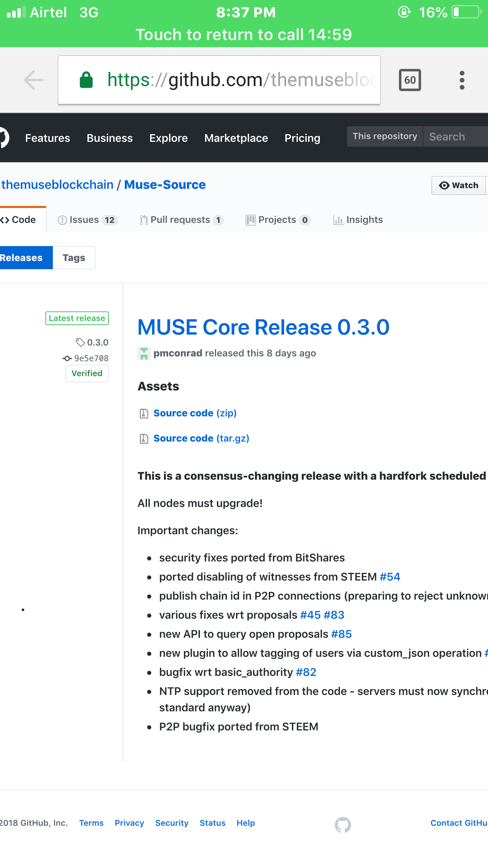The width and height of the screenshot is (488, 868).
Task: Open the browser three-dot menu
Action: click(x=462, y=80)
